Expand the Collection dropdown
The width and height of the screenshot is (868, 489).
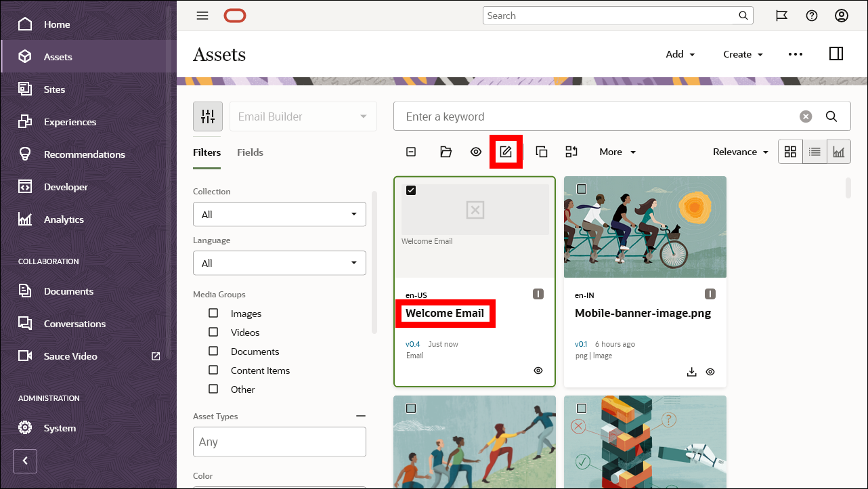pos(280,215)
